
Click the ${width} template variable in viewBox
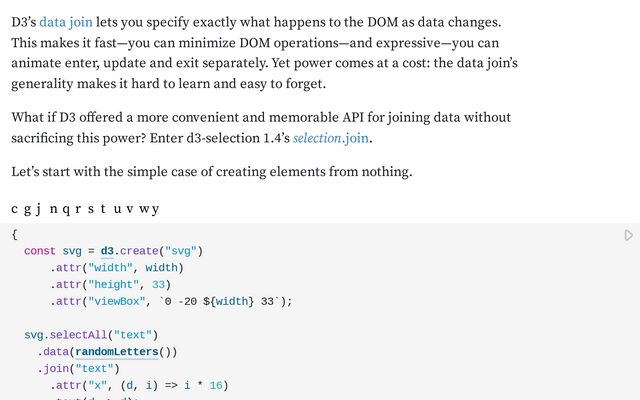230,301
